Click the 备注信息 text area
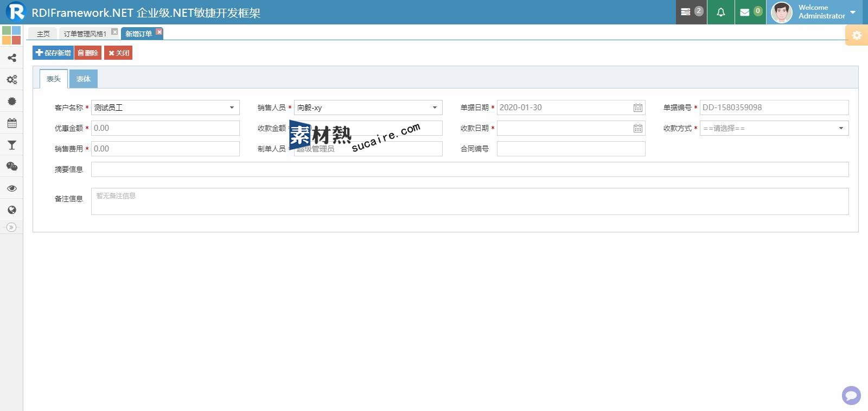Image resolution: width=868 pixels, height=411 pixels. (470, 201)
